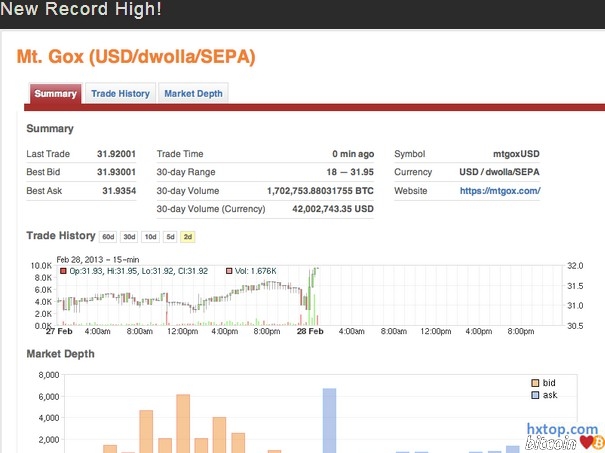Set trade history range to 60d
Viewport: 605px width, 453px height.
tap(108, 237)
